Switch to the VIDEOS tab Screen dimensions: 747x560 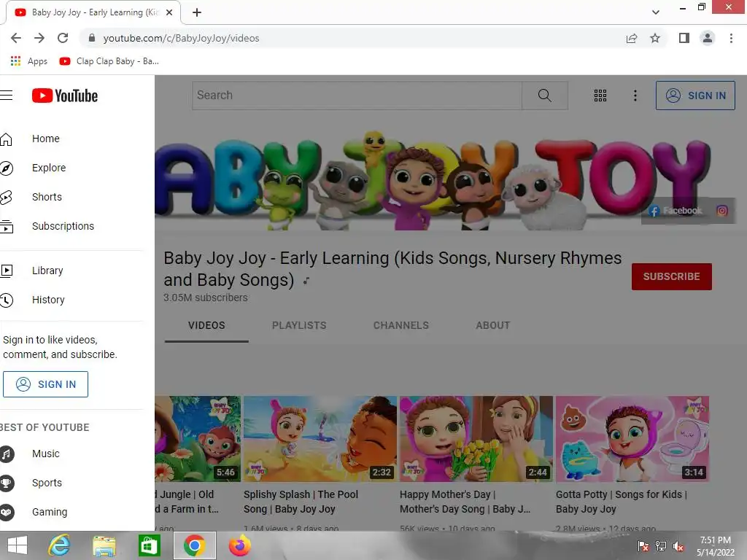coord(206,326)
